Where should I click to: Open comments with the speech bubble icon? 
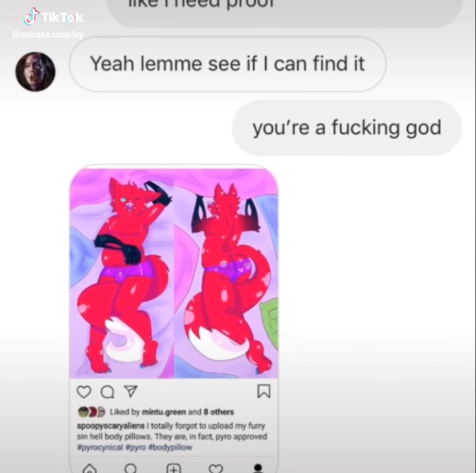coord(108,392)
